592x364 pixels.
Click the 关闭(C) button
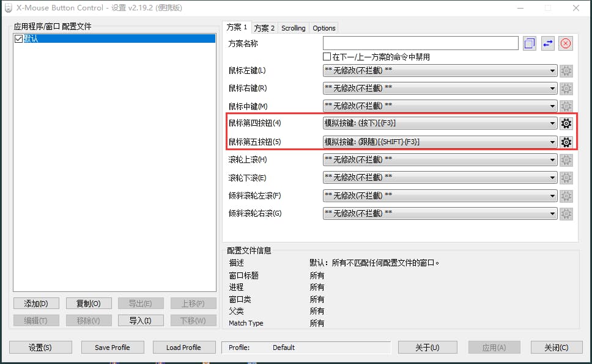click(x=557, y=348)
